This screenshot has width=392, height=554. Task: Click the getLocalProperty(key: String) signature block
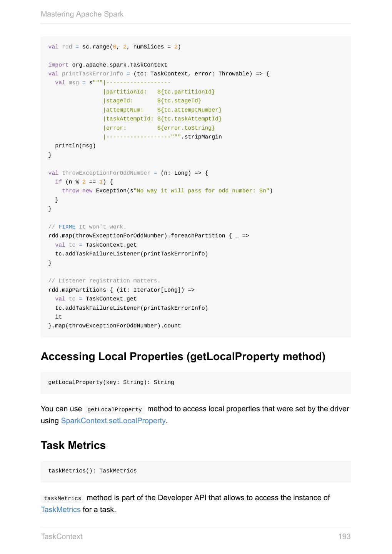tap(111, 382)
